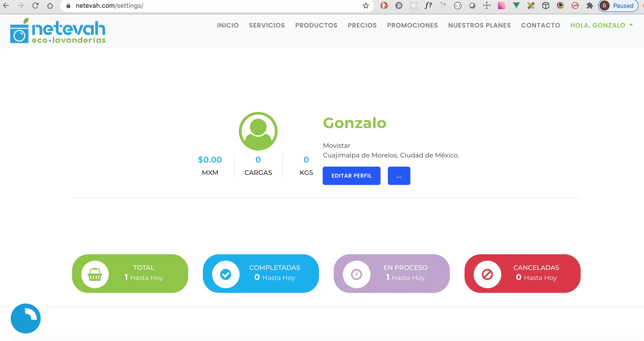The width and height of the screenshot is (644, 341).
Task: Navigate to Nuestros Planes page
Action: coord(479,25)
